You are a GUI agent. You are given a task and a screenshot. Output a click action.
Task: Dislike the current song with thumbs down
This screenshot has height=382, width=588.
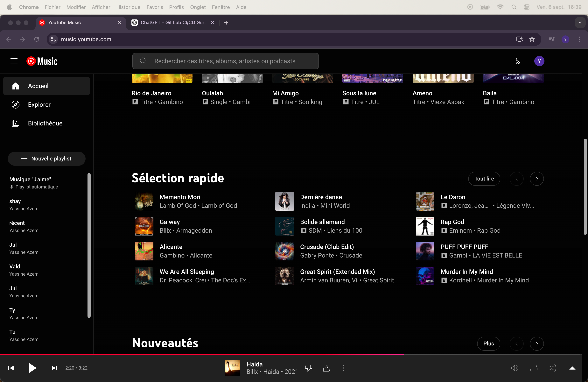point(309,368)
